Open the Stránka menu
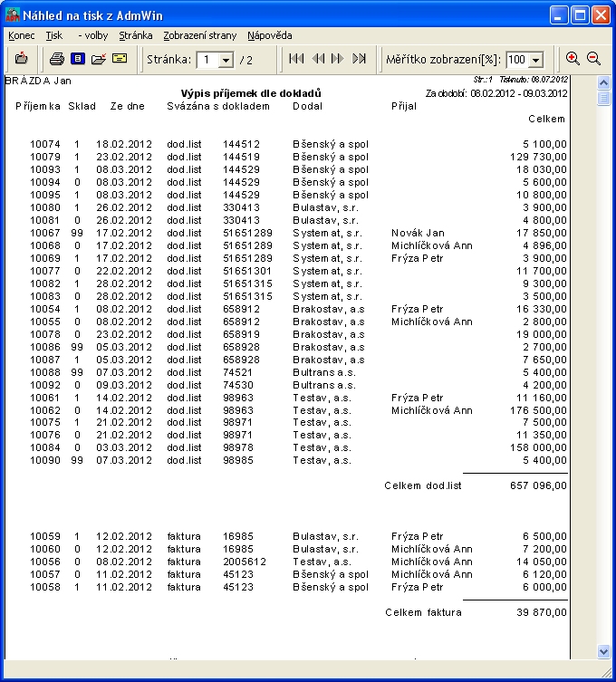This screenshot has height=682, width=616. [x=136, y=35]
